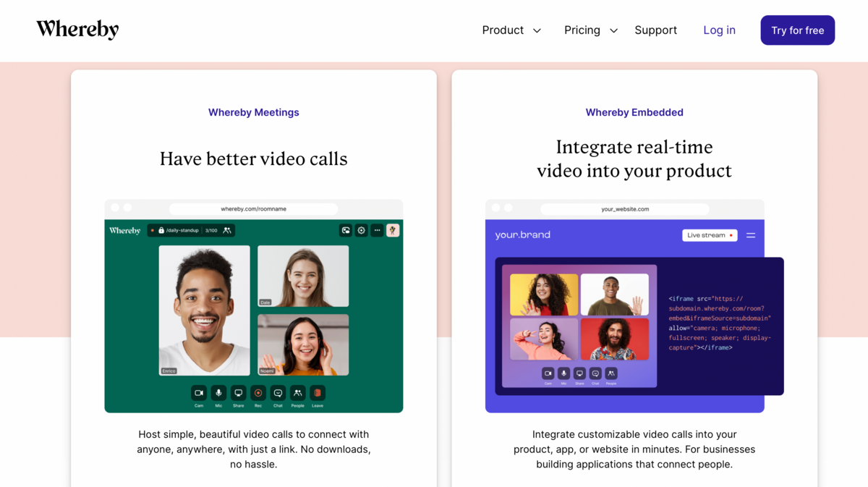Click the Log in link
Viewport: 868px width, 487px height.
(x=720, y=30)
